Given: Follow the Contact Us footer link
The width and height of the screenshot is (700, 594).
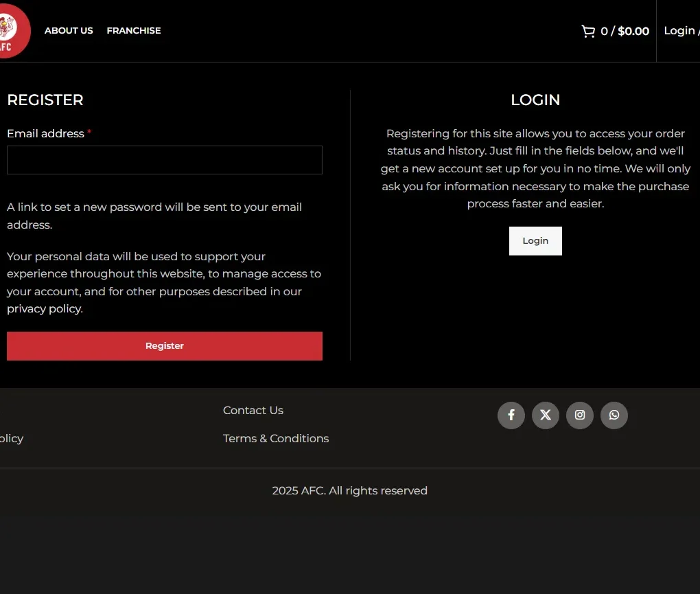Looking at the screenshot, I should [x=253, y=411].
